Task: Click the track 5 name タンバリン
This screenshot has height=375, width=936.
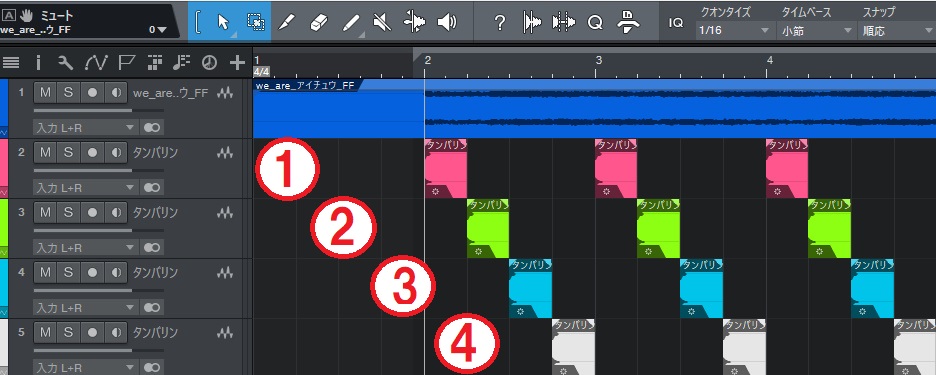Action: coord(155,332)
